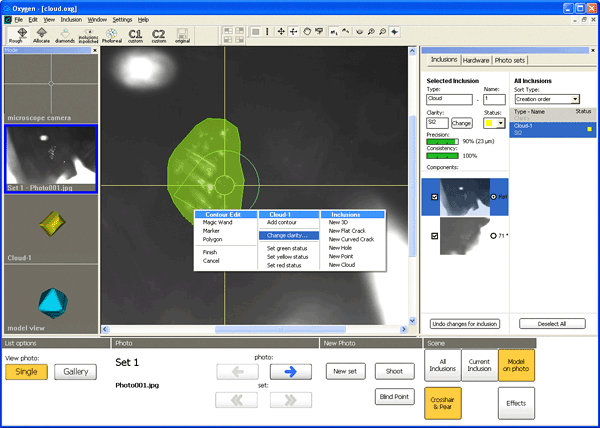Click Undo changes for inclusion button
This screenshot has width=600, height=428.
point(463,324)
